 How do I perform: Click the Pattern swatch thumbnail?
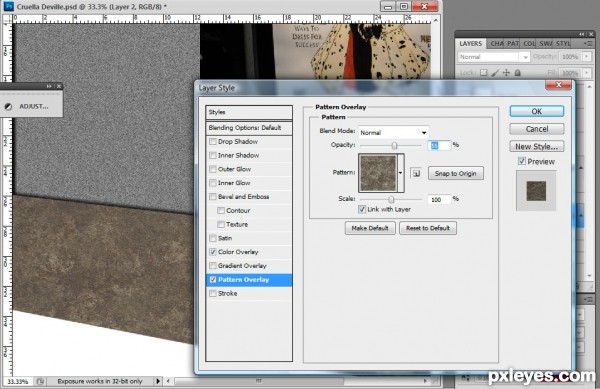tap(377, 173)
